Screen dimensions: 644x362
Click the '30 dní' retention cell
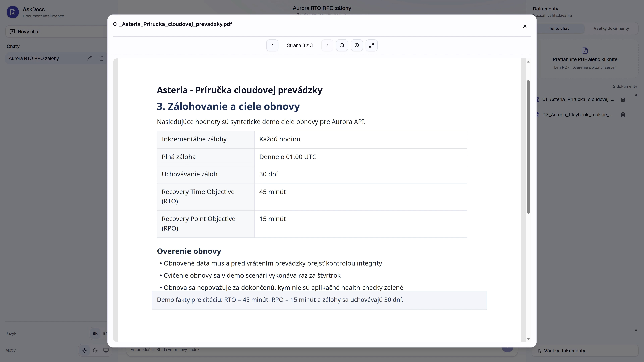[x=361, y=175]
